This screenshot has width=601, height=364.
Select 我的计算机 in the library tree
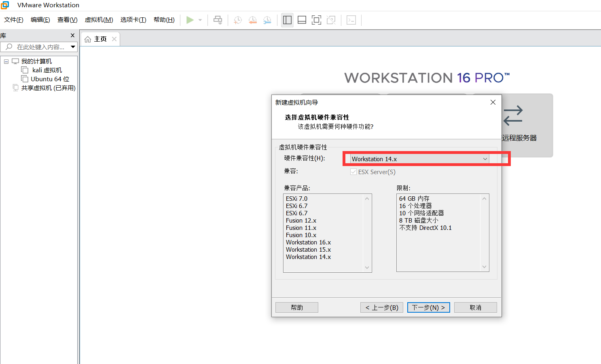click(37, 61)
